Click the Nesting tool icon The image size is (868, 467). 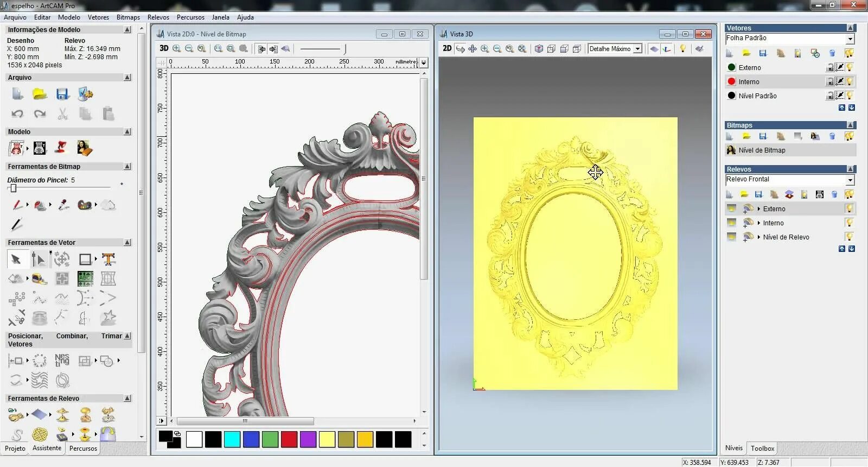(62, 360)
